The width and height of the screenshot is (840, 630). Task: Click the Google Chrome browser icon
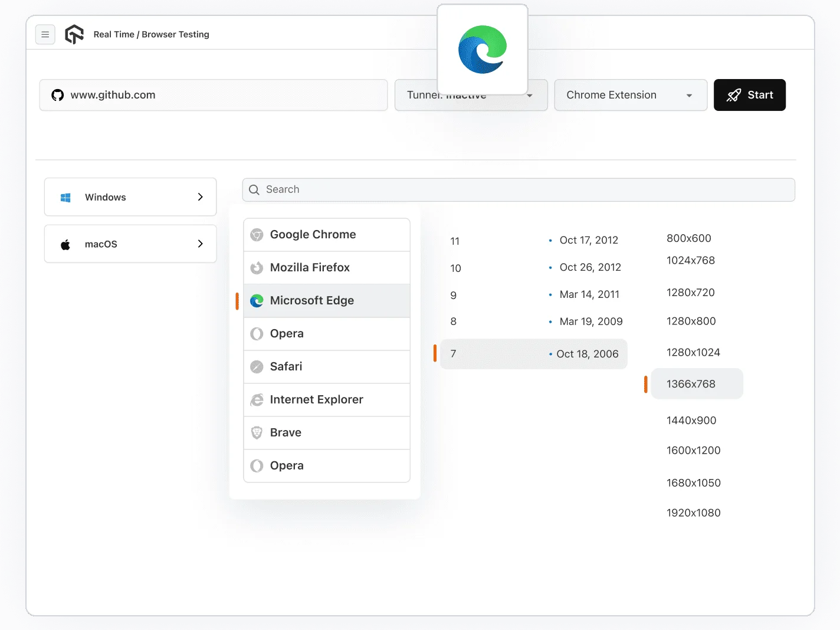tap(257, 235)
